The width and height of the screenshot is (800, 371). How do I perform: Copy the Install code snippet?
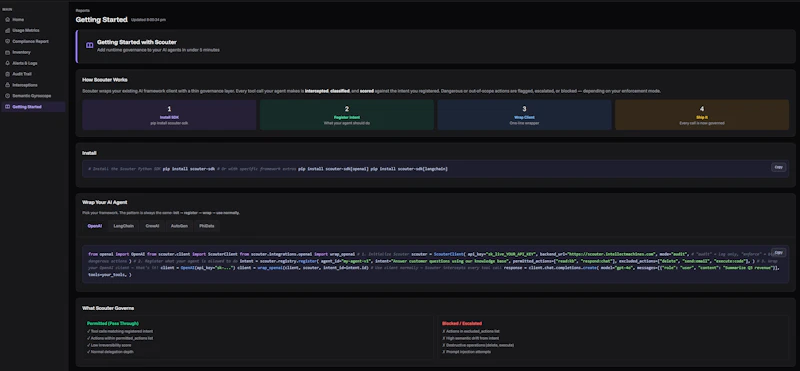pos(779,167)
